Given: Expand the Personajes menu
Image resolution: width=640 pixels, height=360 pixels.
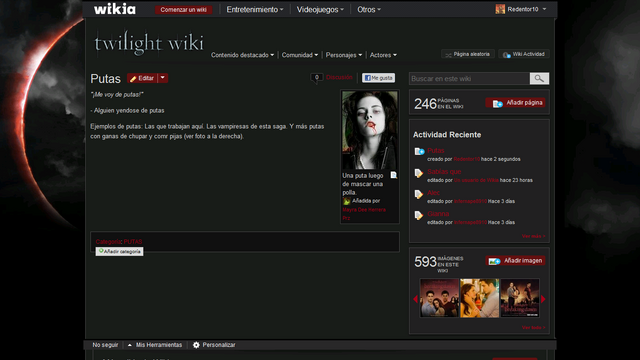Looking at the screenshot, I should 344,55.
